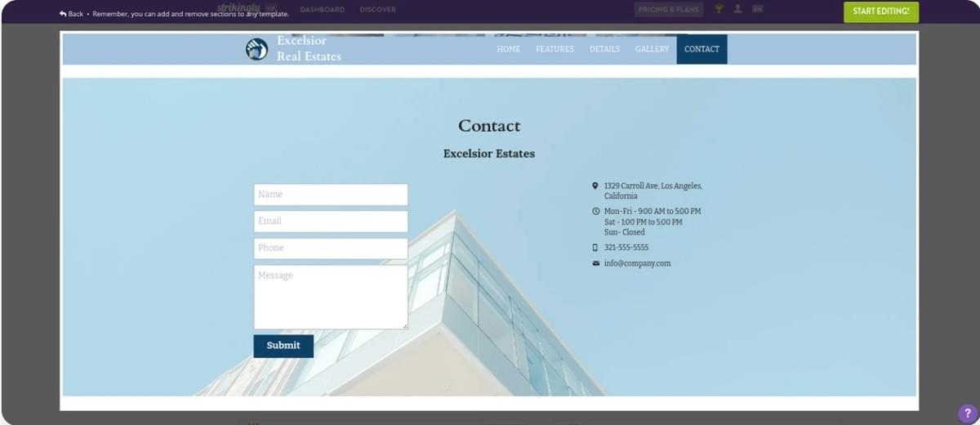The height and width of the screenshot is (425, 980).
Task: Click the phone number 321-555-5555
Action: pos(626,248)
